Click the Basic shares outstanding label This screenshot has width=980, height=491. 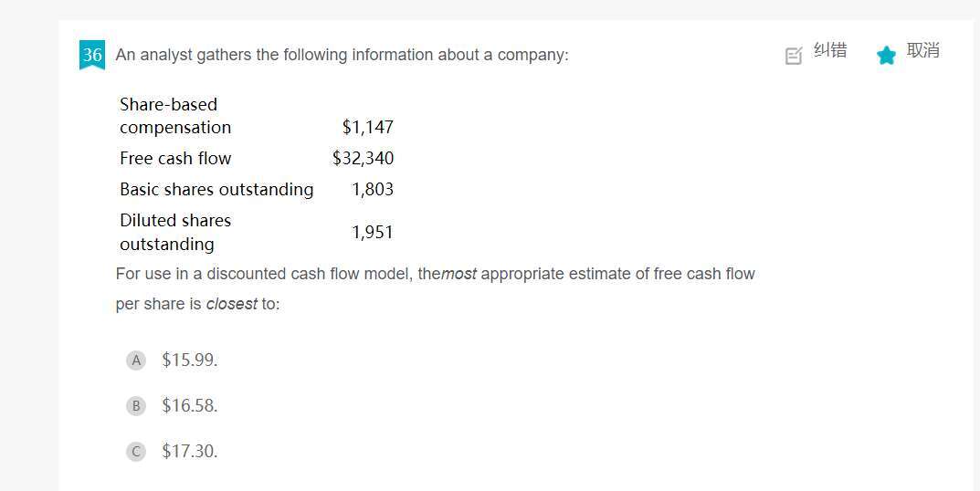[x=216, y=189]
